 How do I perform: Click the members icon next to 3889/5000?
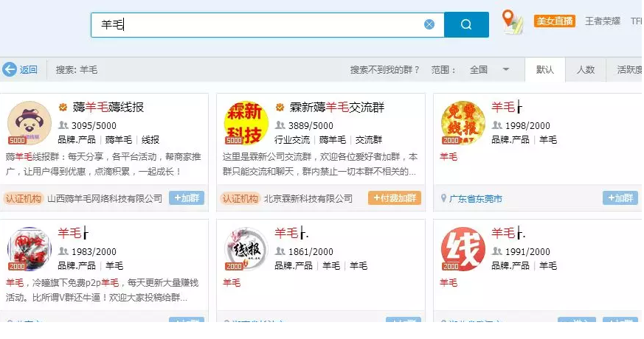pos(280,125)
